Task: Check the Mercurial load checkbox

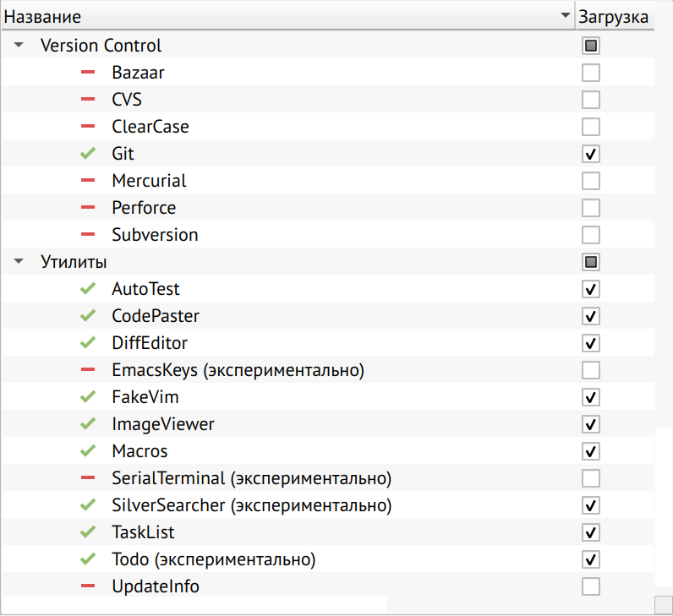Action: 591,181
